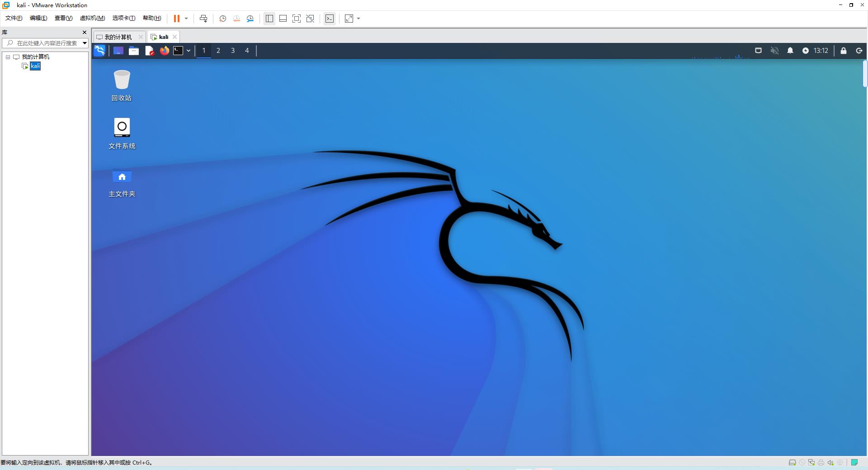Viewport: 868px width, 470px height.
Task: Click the CD/DVD device status icon
Action: pyautogui.click(x=802, y=462)
